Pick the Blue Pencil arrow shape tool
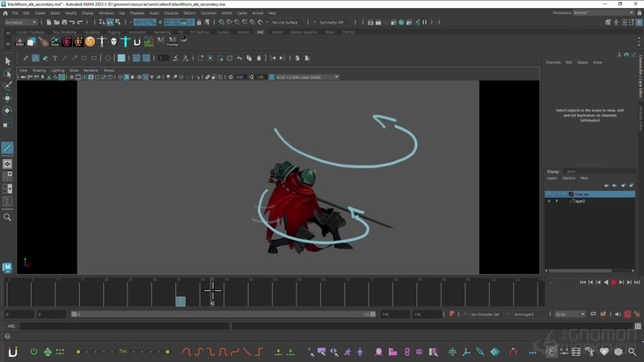 tap(74, 58)
